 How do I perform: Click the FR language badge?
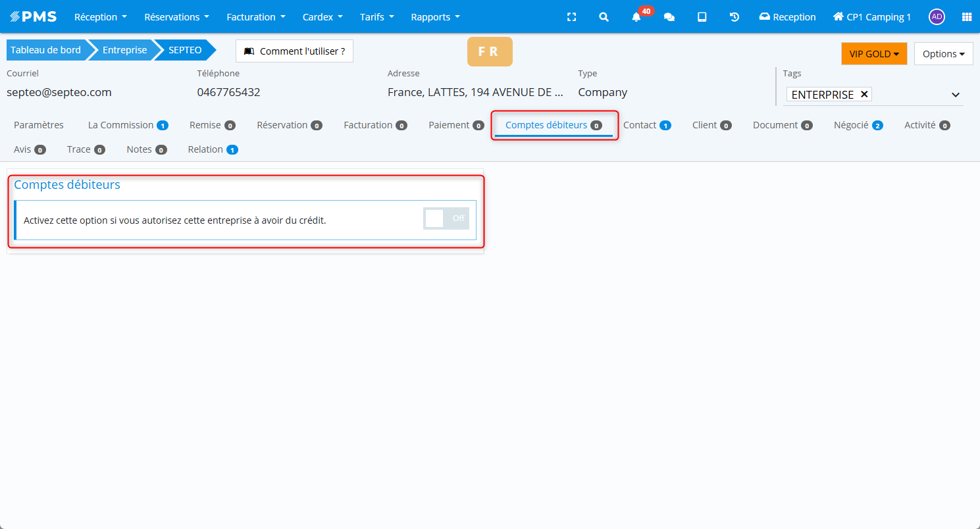(x=489, y=52)
